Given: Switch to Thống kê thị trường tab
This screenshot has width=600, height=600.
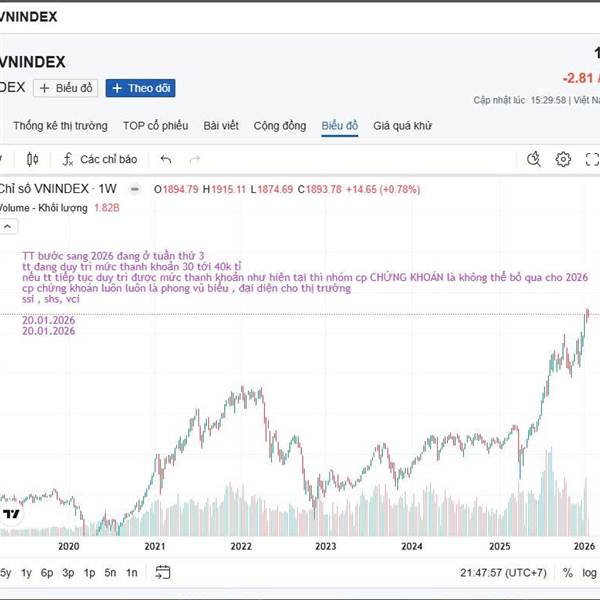Looking at the screenshot, I should click(x=62, y=126).
